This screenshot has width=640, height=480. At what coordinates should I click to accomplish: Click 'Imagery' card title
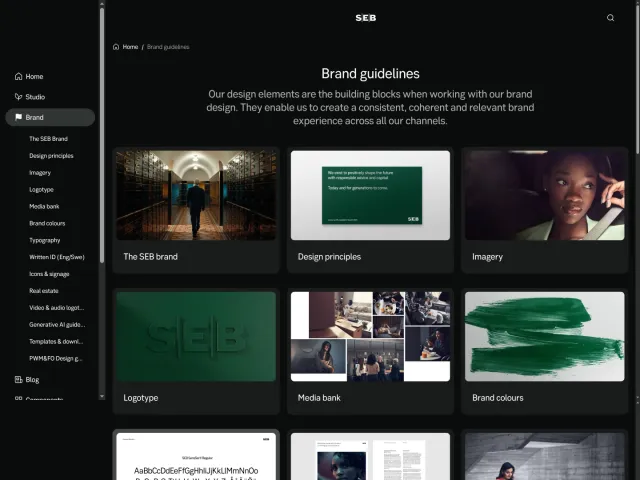487,257
